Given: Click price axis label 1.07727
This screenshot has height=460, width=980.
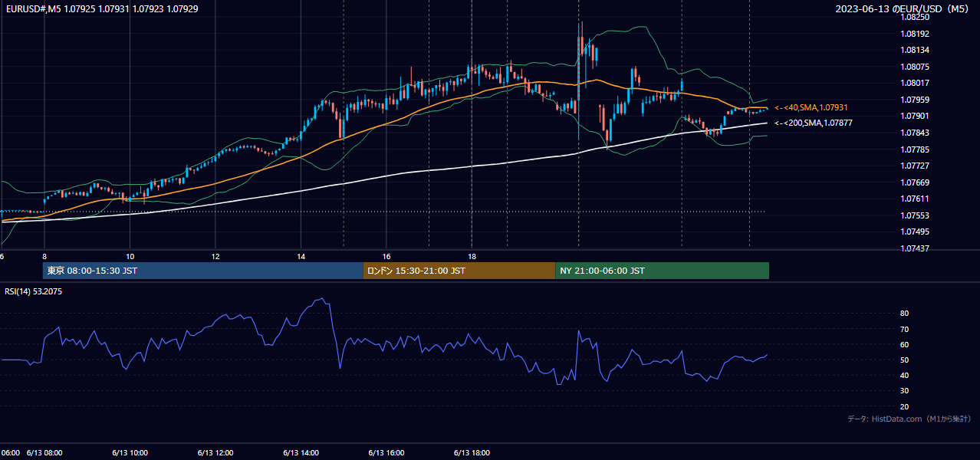Looking at the screenshot, I should pos(915,166).
